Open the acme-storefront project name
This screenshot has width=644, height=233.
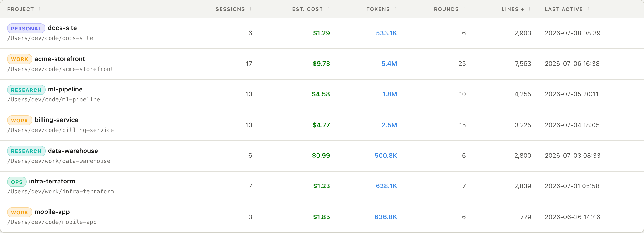pyautogui.click(x=60, y=59)
